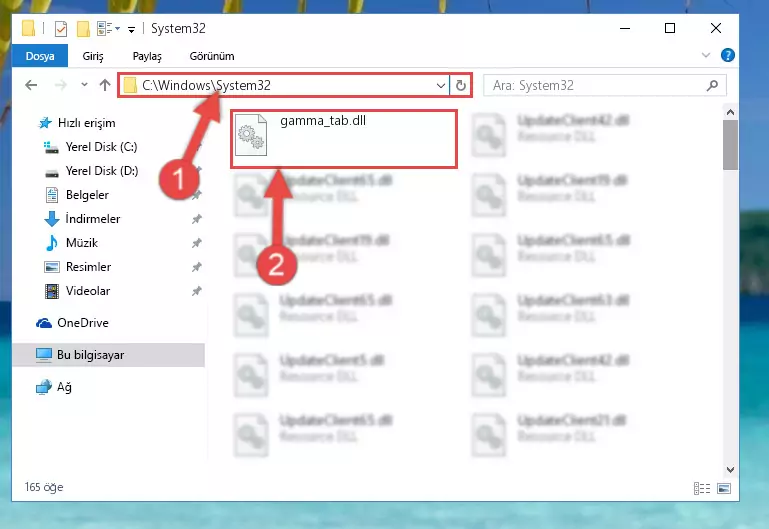Open Yerel Disk (D:) in sidebar
Screen dimensions: 769x529
click(102, 171)
